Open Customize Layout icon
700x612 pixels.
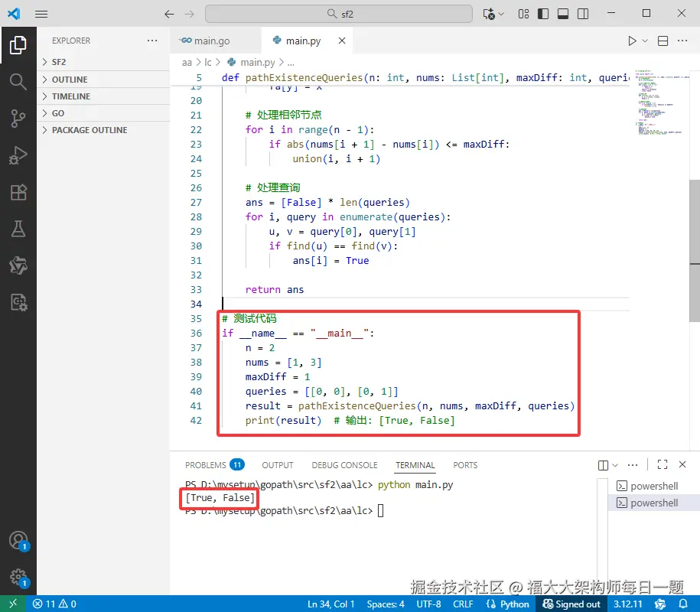(523, 14)
